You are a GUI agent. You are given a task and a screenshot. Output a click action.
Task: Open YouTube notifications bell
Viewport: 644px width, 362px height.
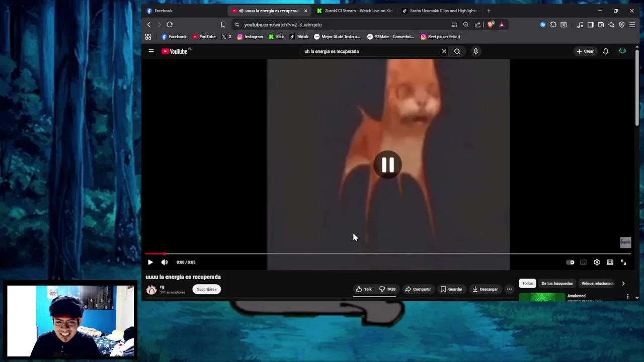pos(606,51)
